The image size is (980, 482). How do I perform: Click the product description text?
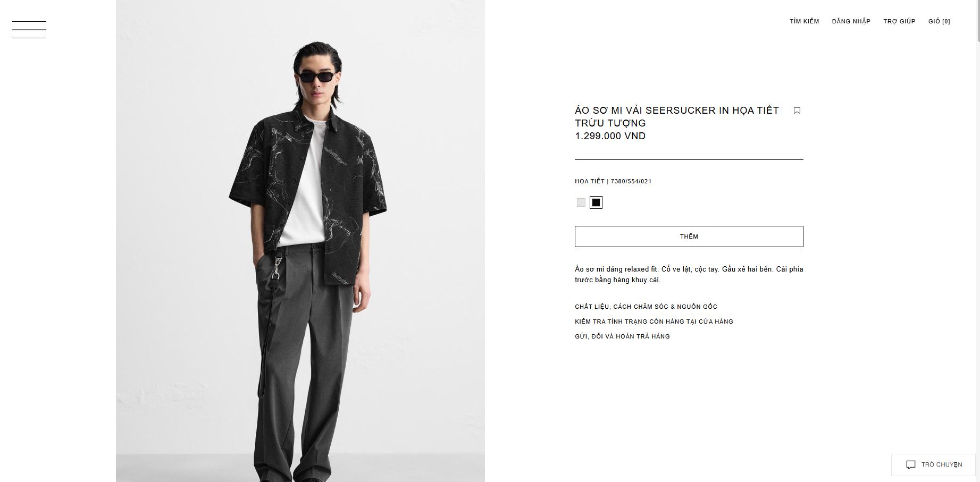tap(689, 274)
